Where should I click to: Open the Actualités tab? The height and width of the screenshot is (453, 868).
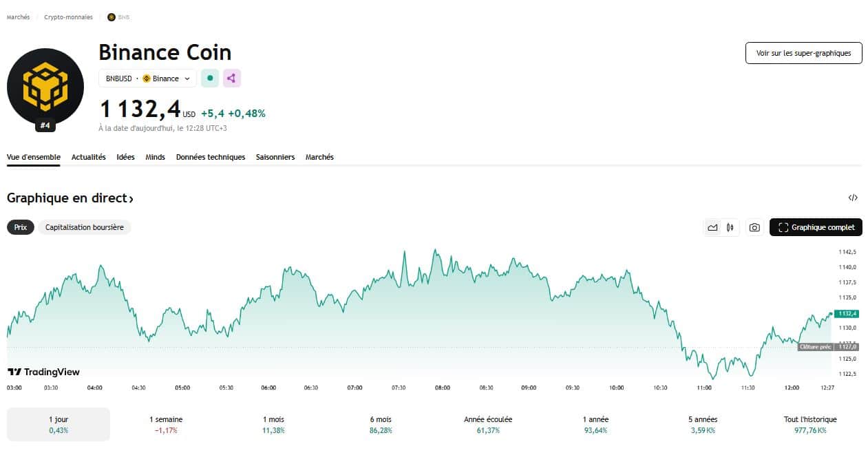tap(89, 157)
